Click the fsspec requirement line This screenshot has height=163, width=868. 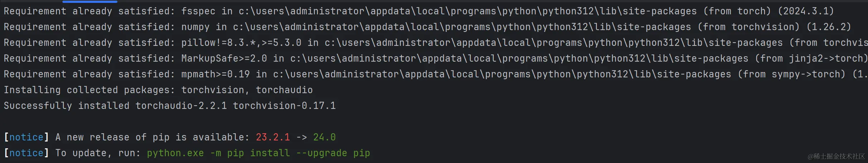(x=419, y=11)
